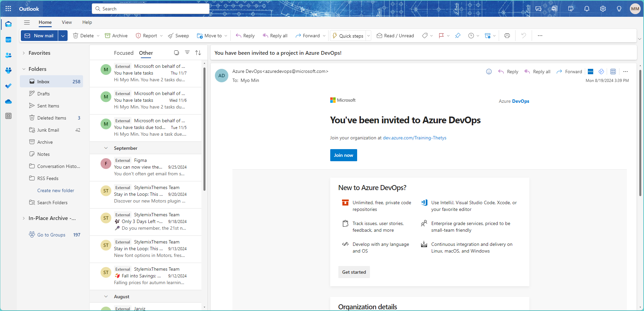The height and width of the screenshot is (311, 644).
Task: Open the toolbar's More options ellipsis
Action: 540,36
